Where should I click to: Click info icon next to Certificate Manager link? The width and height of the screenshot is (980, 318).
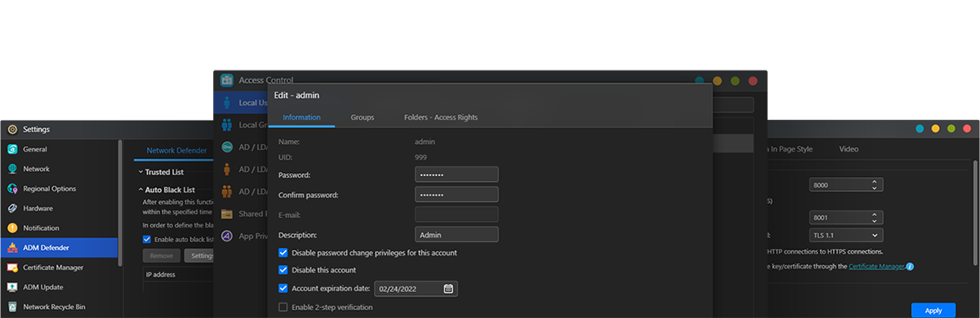[910, 267]
